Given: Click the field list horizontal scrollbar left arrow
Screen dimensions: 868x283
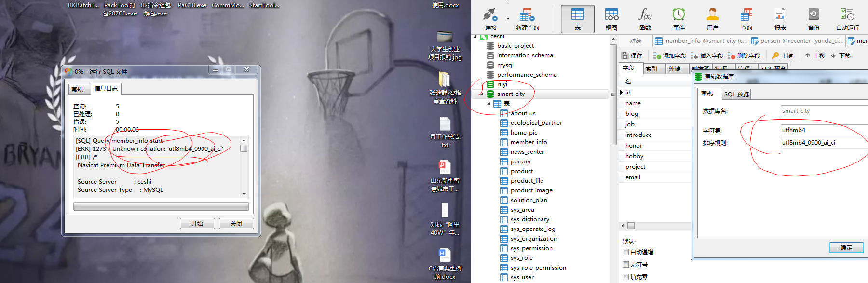Looking at the screenshot, I should 623,226.
